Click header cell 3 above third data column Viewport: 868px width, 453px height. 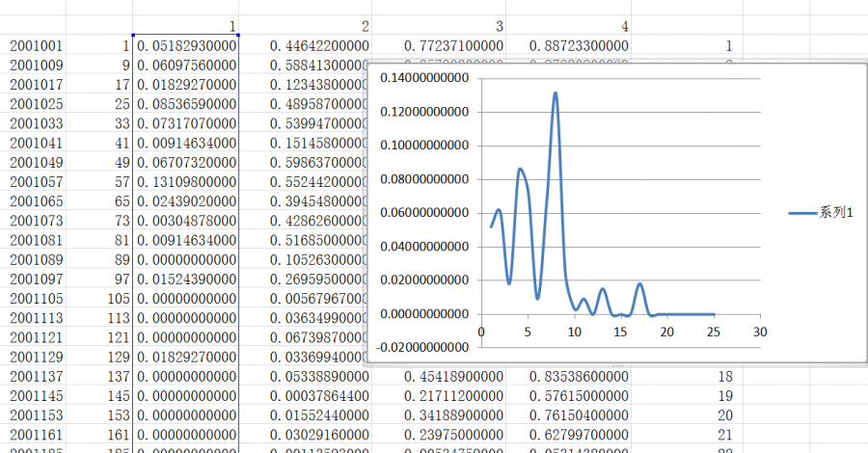439,25
